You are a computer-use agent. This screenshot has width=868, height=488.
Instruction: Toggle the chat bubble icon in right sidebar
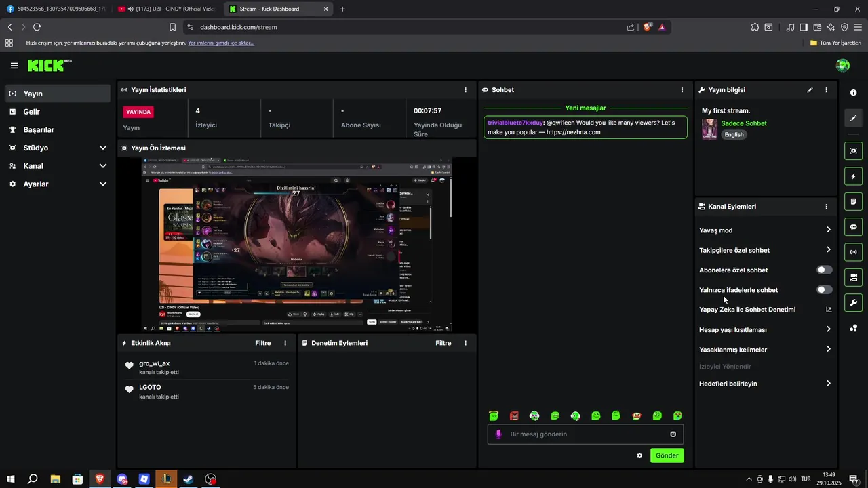pyautogui.click(x=853, y=226)
